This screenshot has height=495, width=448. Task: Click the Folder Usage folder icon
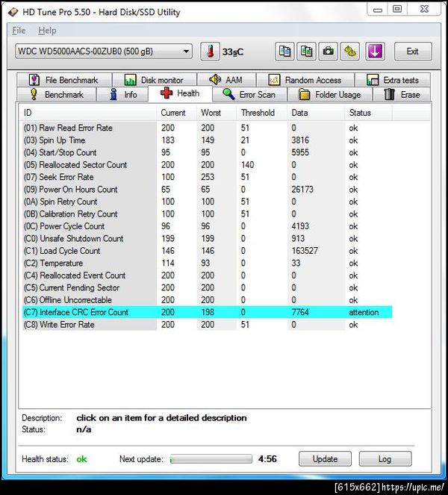click(x=304, y=94)
